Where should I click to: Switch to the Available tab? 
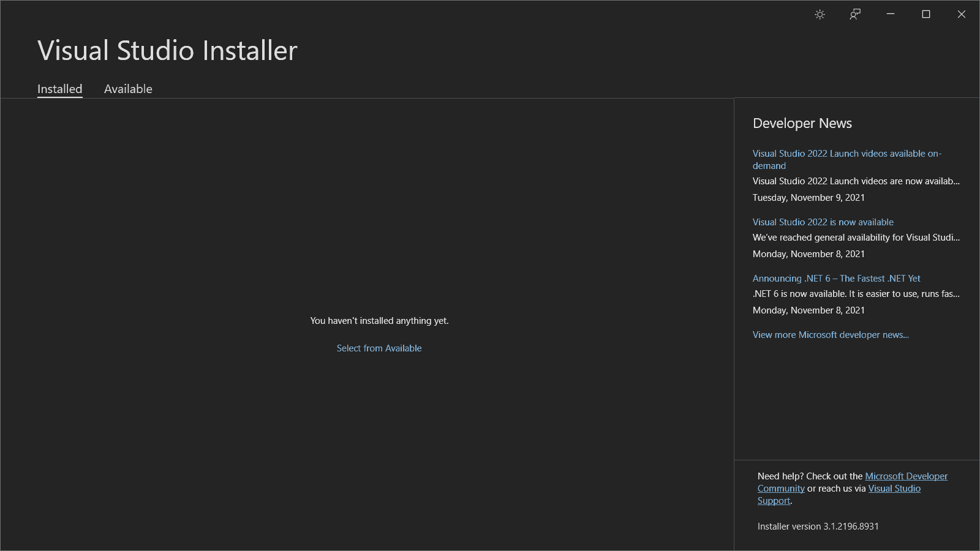pos(128,89)
